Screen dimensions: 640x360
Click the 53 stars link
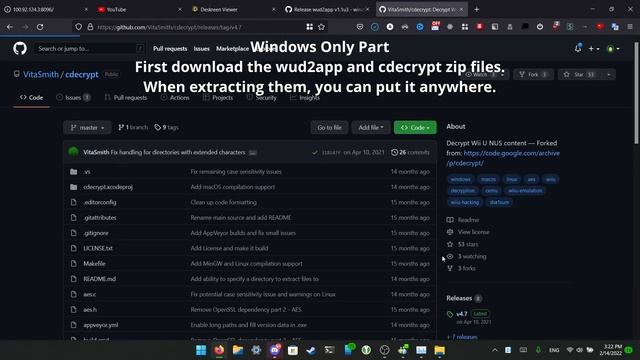point(468,244)
